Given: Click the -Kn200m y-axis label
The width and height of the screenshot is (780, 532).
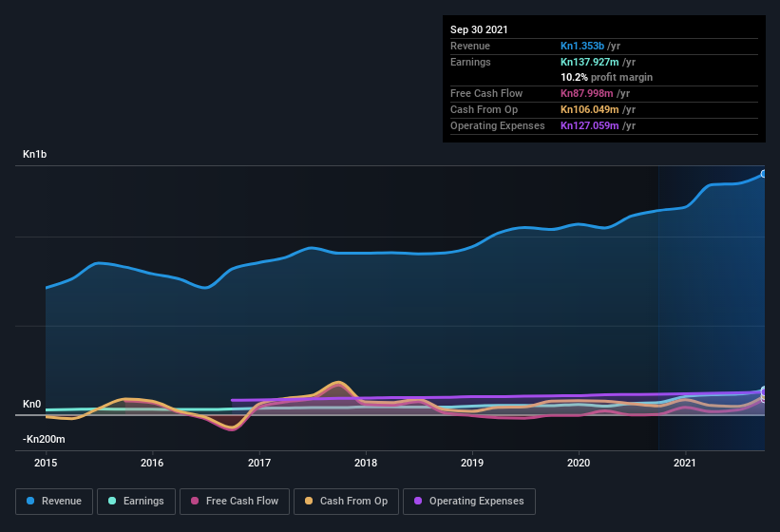Looking at the screenshot, I should click(x=44, y=439).
